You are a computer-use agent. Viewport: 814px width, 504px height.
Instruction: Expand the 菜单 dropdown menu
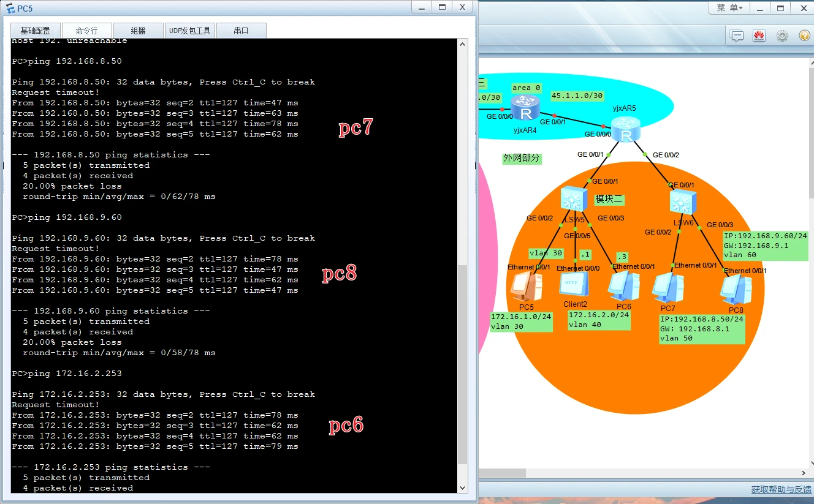point(729,8)
